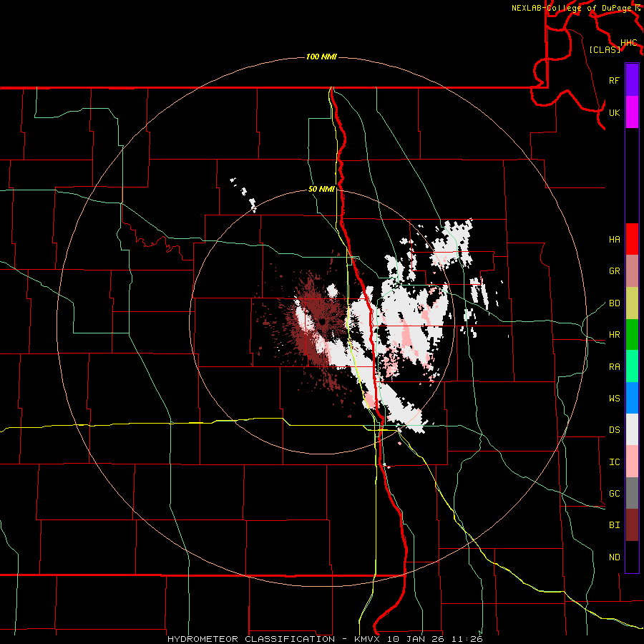The height and width of the screenshot is (644, 644).
Task: Click the RA legend label
Action: 614,367
